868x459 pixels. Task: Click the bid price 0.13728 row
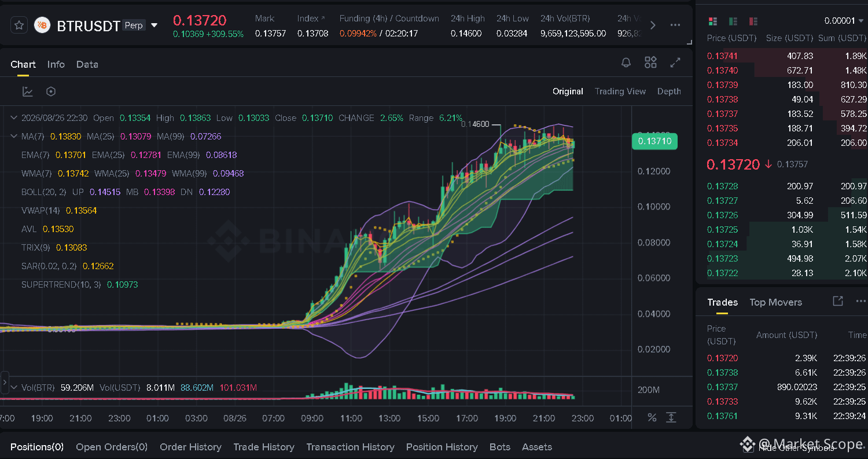click(787, 186)
